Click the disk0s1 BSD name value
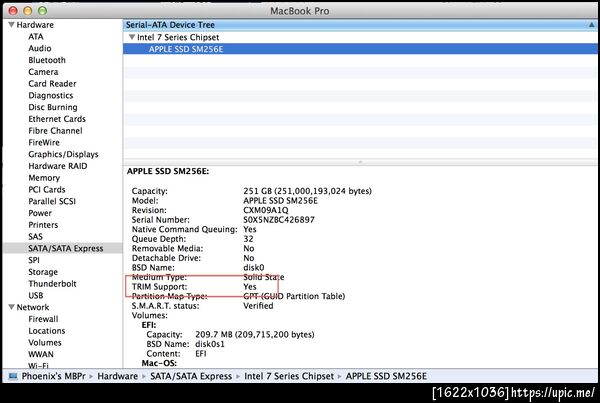Screen dimensions: 600x403 [210, 344]
